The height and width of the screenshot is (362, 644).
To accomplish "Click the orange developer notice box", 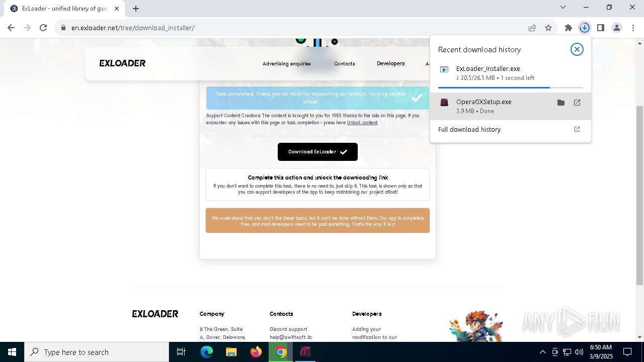I will (x=317, y=221).
